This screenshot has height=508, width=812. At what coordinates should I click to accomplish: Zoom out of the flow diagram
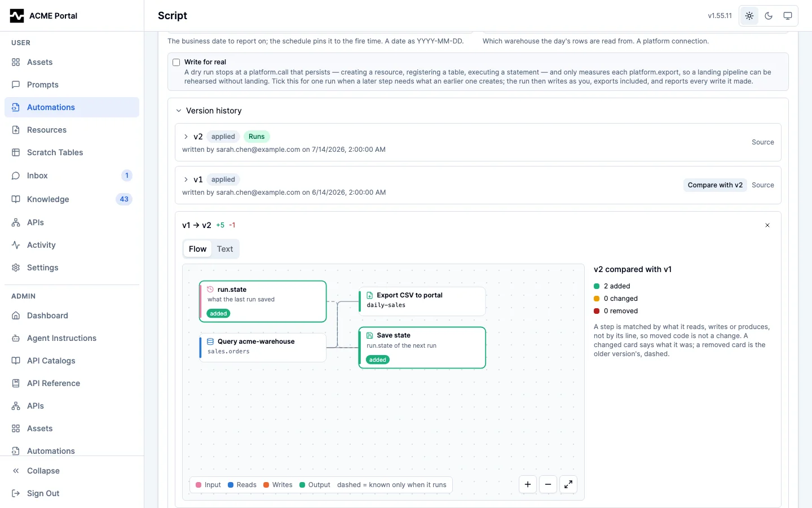548,484
